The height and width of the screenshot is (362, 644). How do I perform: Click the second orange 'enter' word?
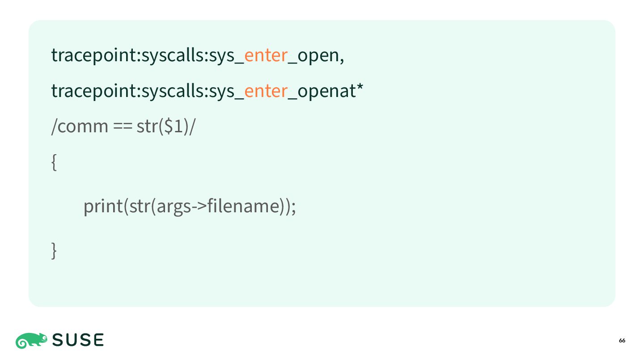point(266,91)
